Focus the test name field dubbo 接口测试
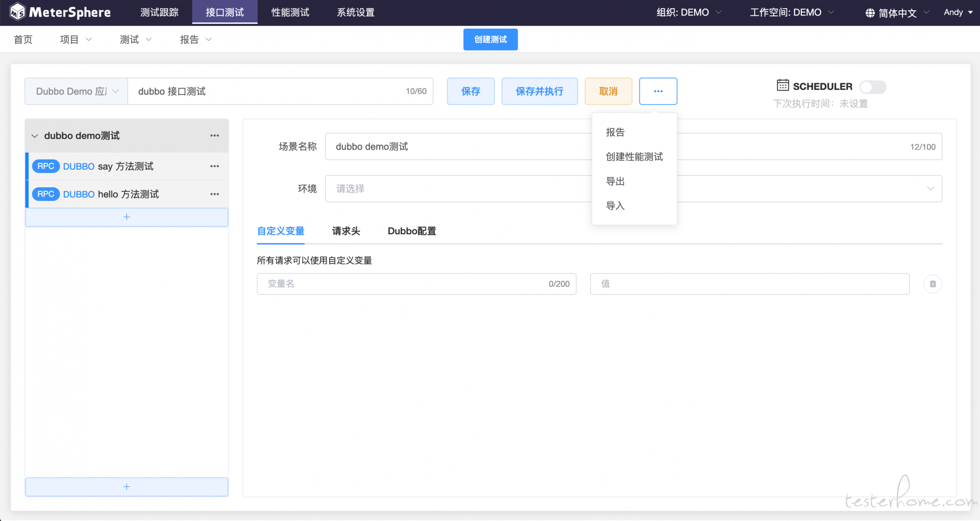Image resolution: width=980 pixels, height=521 pixels. click(280, 91)
